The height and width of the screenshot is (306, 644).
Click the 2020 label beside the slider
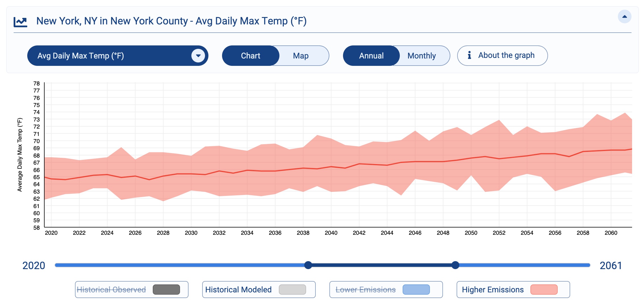[x=34, y=266]
